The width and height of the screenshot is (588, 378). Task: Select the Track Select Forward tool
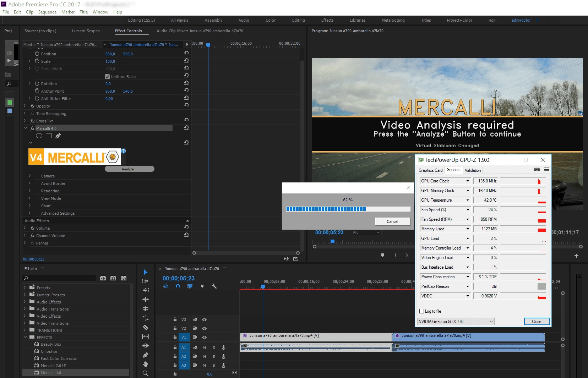click(146, 281)
